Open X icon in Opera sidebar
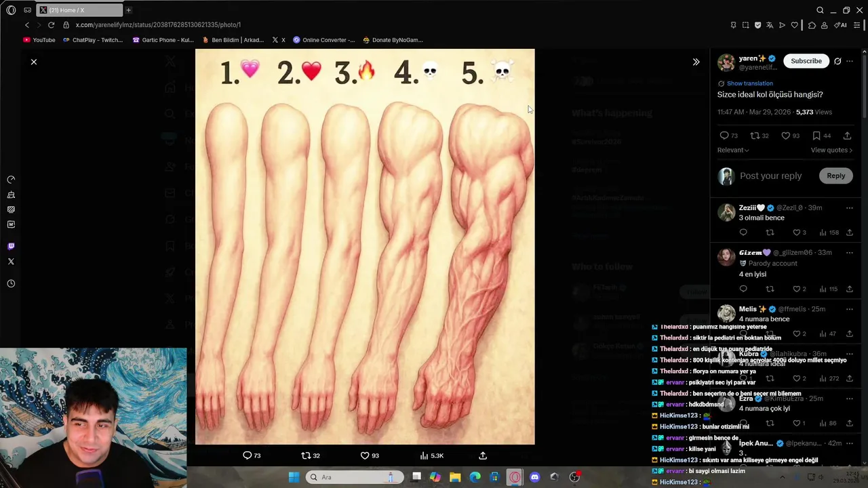868x488 pixels. point(11,262)
